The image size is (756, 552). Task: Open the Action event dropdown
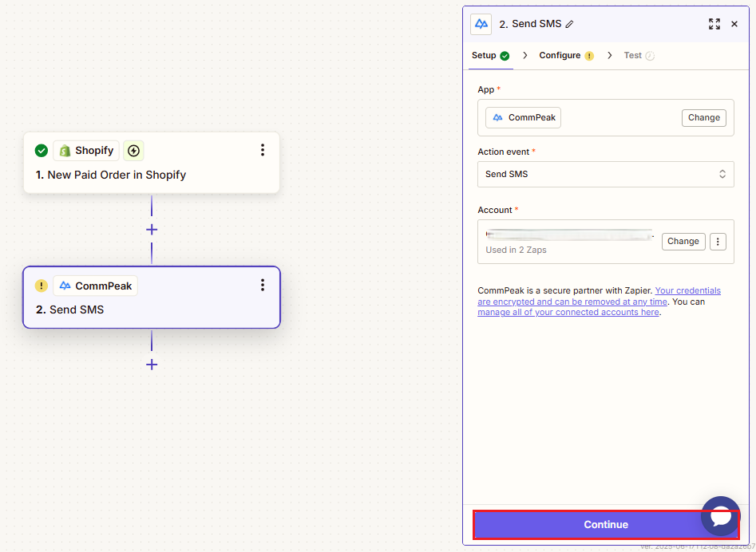(x=605, y=175)
